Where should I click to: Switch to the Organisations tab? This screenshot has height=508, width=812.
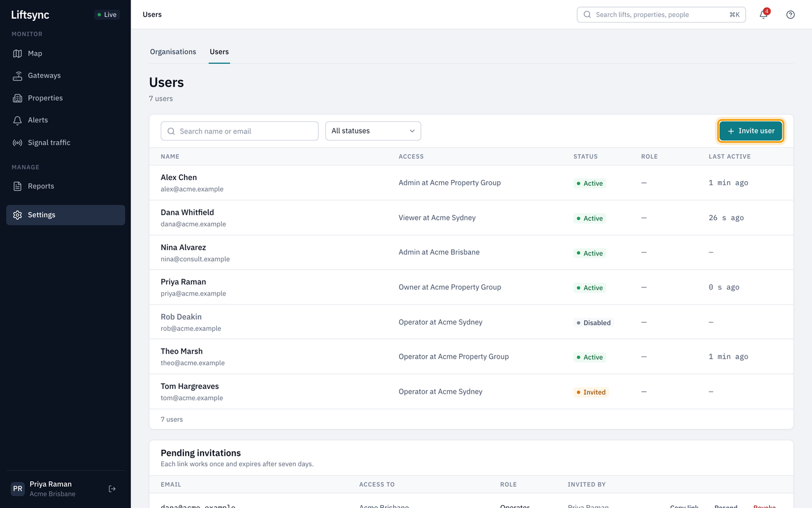(x=173, y=52)
